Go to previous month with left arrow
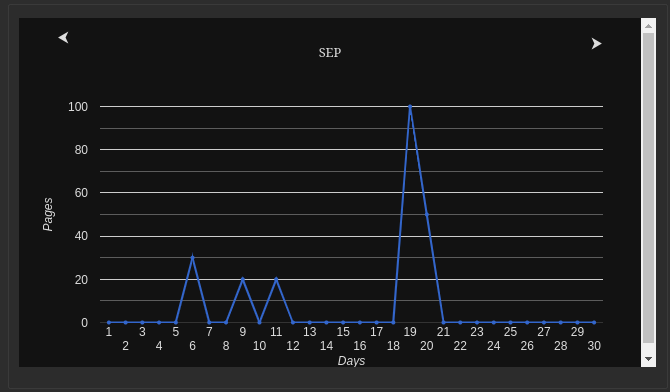Screen dimensions: 670x392 click(x=64, y=38)
